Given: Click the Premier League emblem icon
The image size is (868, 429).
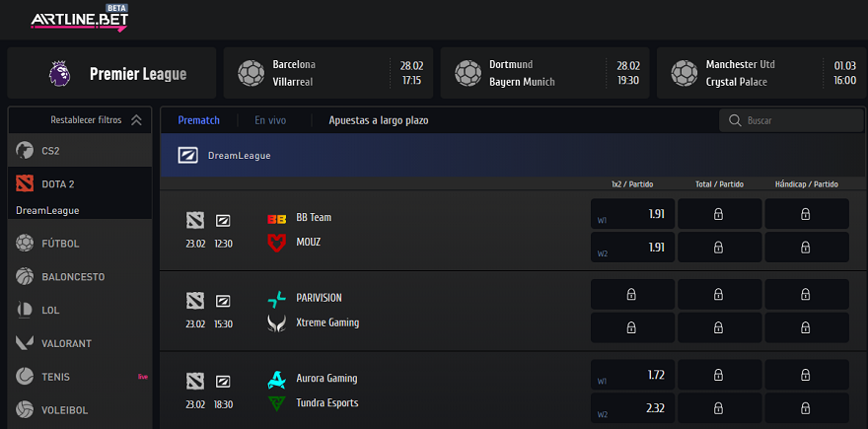Looking at the screenshot, I should [x=60, y=73].
